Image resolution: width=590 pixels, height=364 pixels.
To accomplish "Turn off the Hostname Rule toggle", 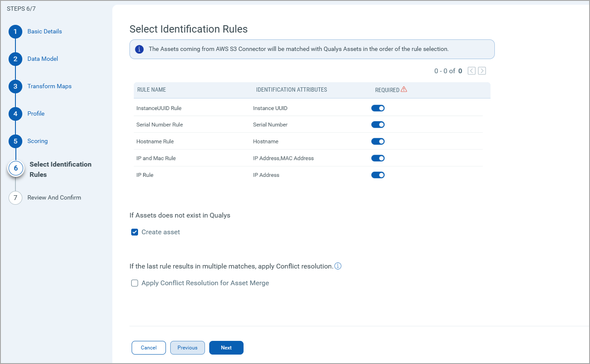I will (x=378, y=141).
